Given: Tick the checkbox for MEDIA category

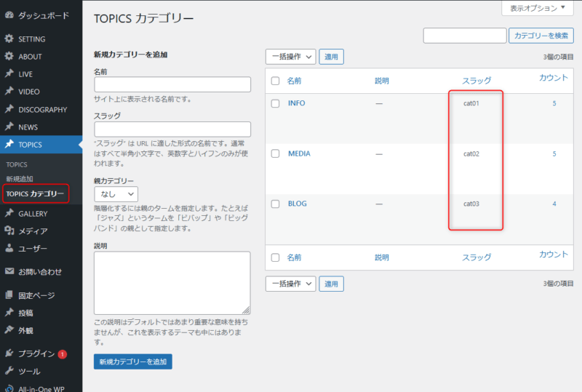Looking at the screenshot, I should 275,154.
